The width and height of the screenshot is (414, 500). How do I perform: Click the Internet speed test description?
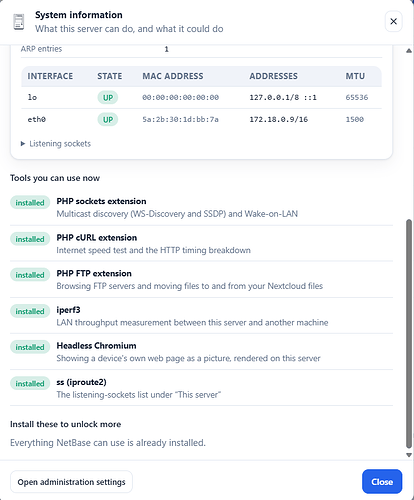click(x=153, y=250)
